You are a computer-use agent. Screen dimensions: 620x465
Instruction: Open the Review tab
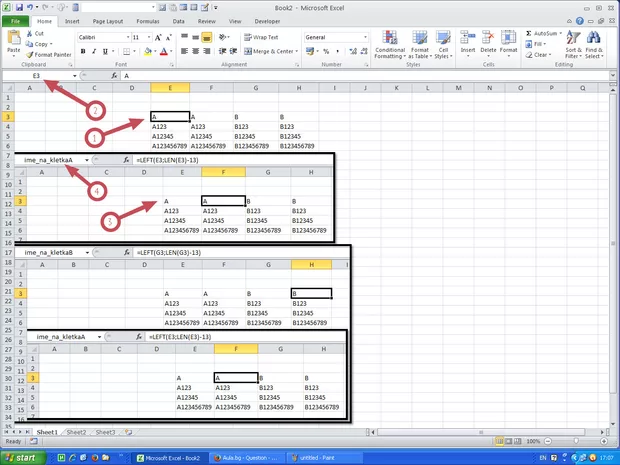206,21
